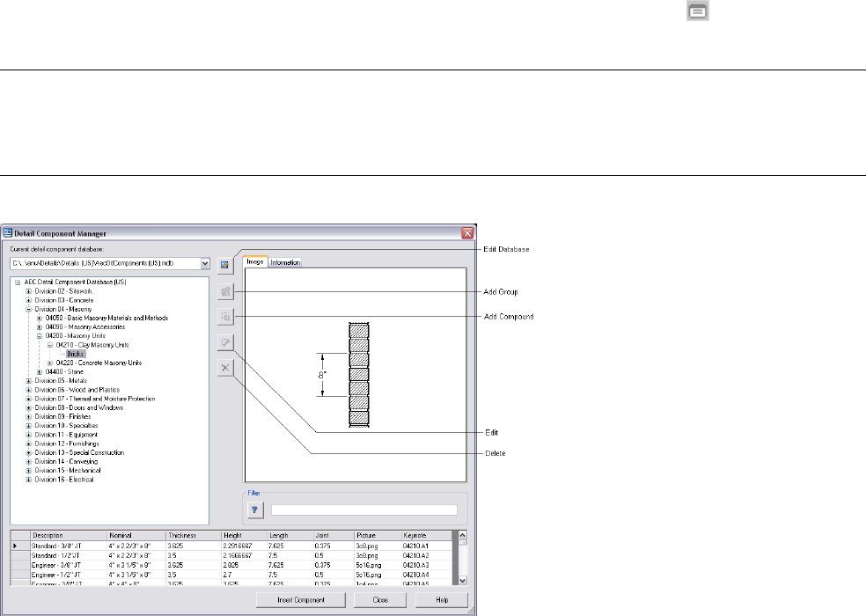Image resolution: width=866 pixels, height=616 pixels.
Task: Click the Help button
Action: click(442, 600)
